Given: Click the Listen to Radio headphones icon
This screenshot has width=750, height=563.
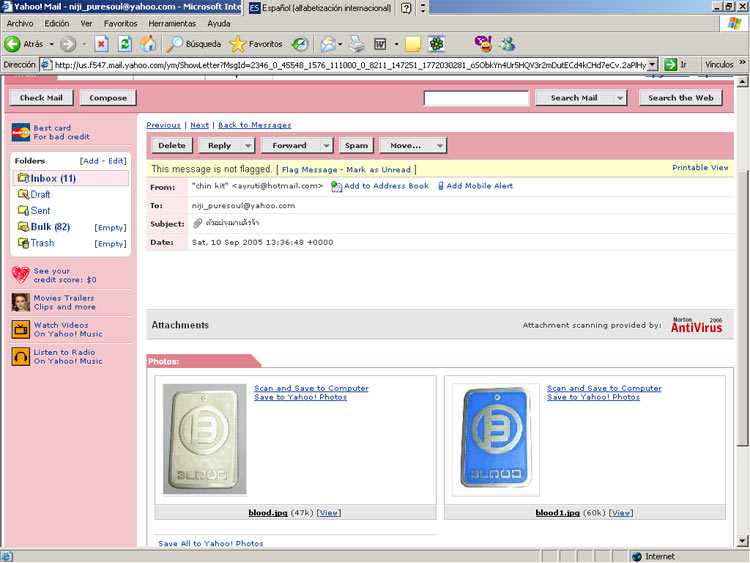Looking at the screenshot, I should [x=21, y=357].
